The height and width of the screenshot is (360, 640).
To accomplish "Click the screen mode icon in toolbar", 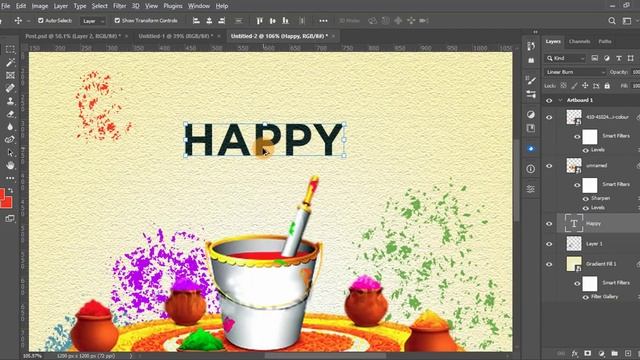I will [10, 219].
